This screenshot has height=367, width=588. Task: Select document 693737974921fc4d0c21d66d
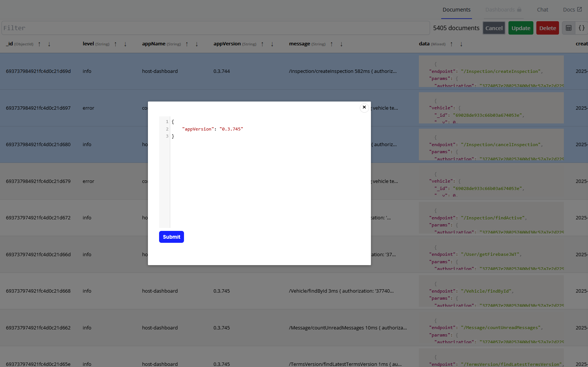pos(38,254)
